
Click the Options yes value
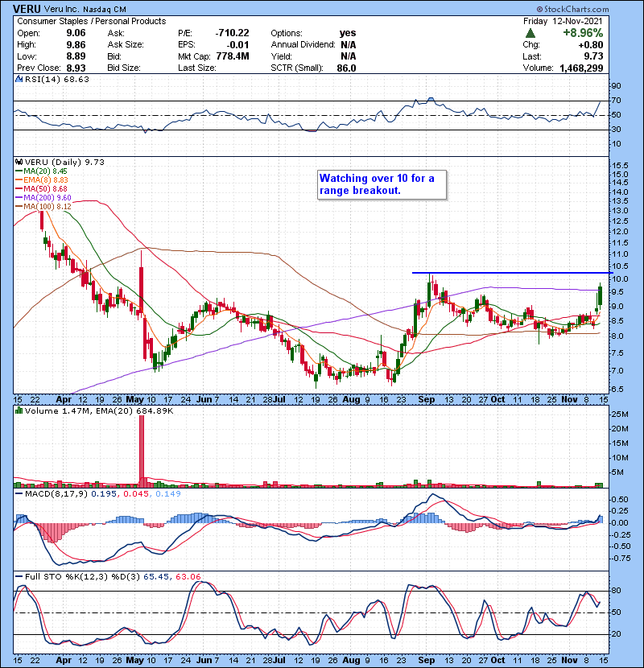(x=348, y=33)
